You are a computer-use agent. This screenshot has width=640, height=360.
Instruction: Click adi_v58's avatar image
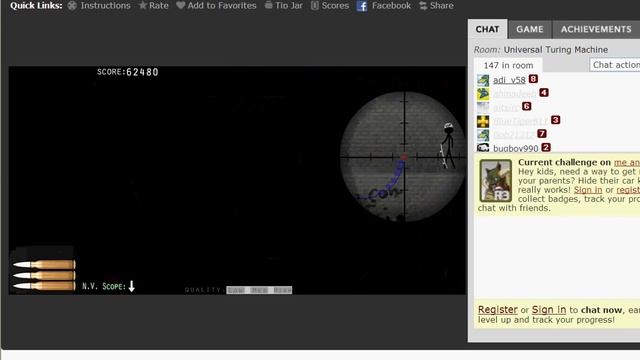click(483, 80)
